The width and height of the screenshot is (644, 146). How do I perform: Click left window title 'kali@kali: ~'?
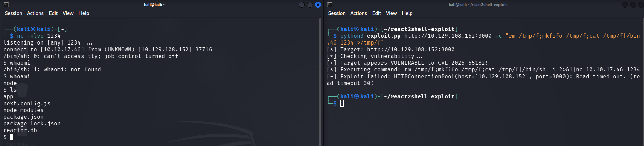(x=155, y=5)
